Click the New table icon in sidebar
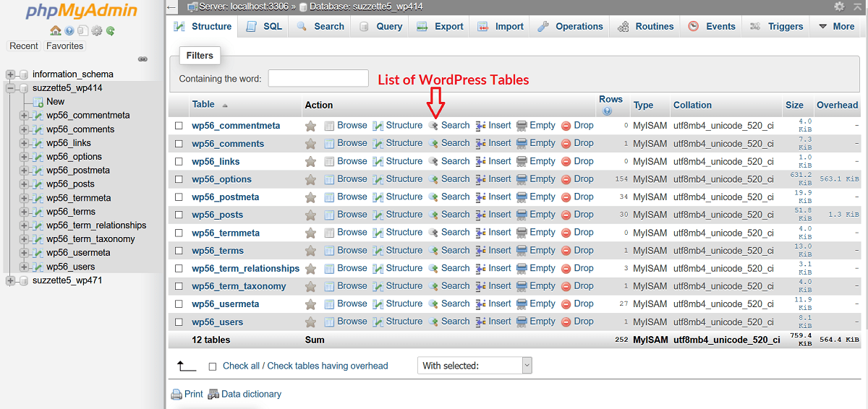The height and width of the screenshot is (409, 868). [x=38, y=102]
